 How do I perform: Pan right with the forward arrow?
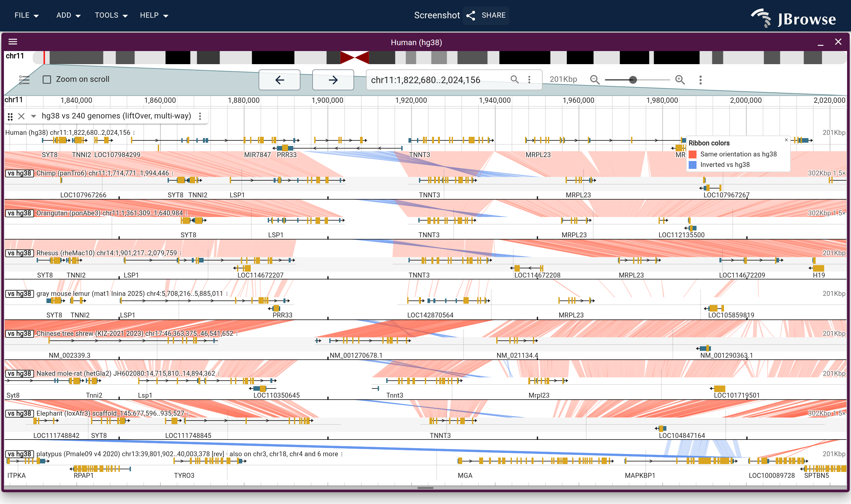coord(333,80)
